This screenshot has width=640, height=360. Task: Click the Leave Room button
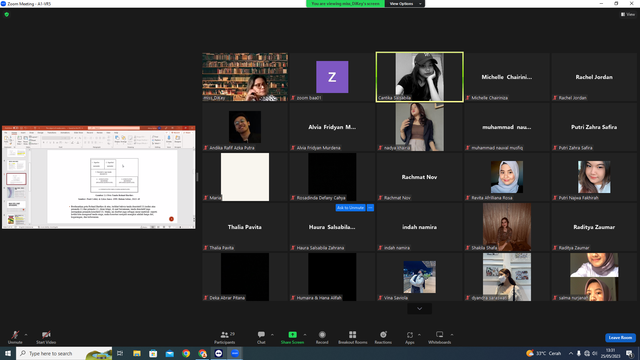coord(620,338)
